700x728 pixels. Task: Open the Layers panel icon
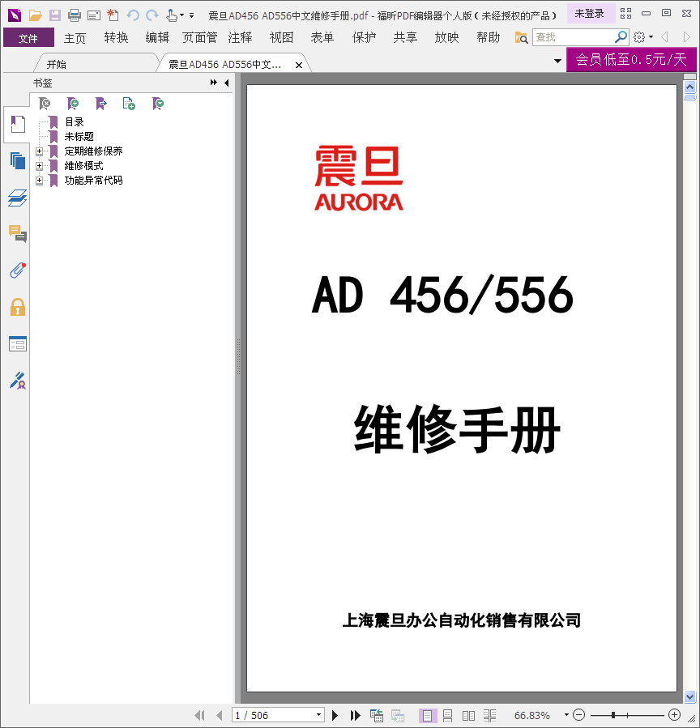click(18, 198)
